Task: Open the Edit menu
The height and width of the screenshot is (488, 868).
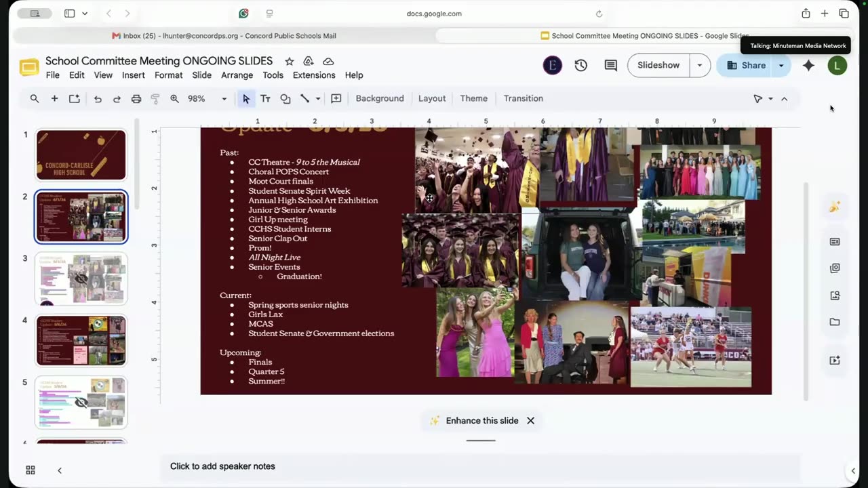Action: tap(77, 75)
